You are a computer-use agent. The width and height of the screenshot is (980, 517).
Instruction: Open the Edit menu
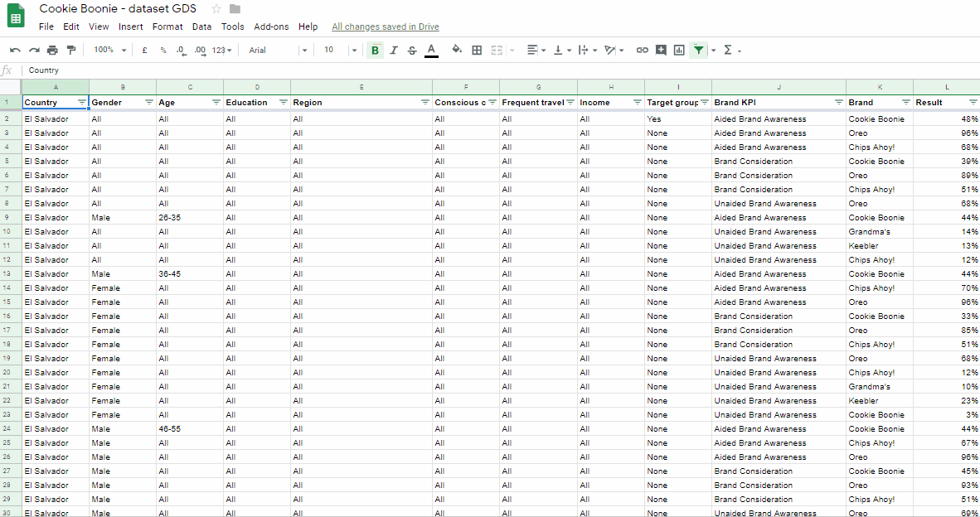click(71, 27)
